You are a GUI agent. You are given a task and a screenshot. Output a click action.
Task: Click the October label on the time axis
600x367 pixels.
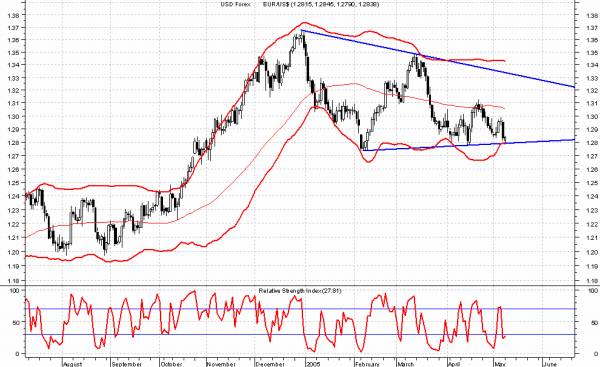(171, 364)
